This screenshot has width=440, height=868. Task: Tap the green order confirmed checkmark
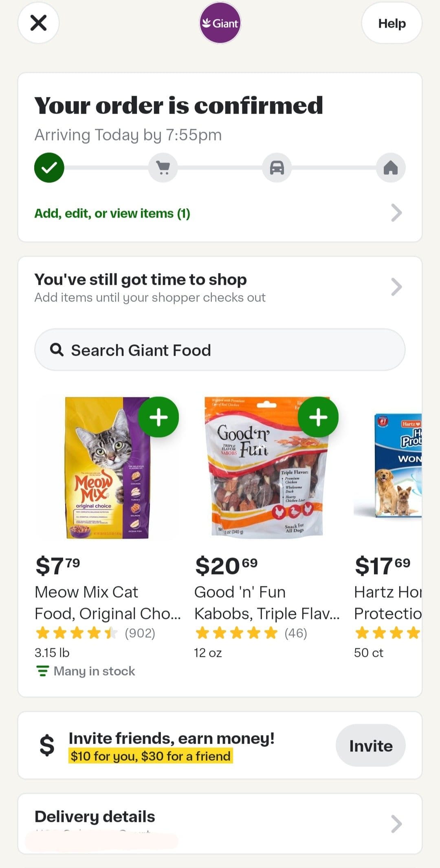[x=49, y=167]
